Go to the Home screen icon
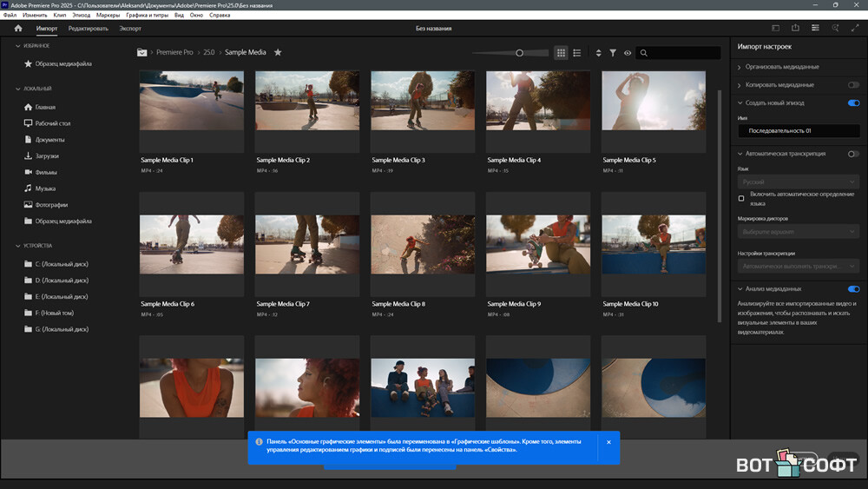Viewport: 868px width, 489px height. 18,29
